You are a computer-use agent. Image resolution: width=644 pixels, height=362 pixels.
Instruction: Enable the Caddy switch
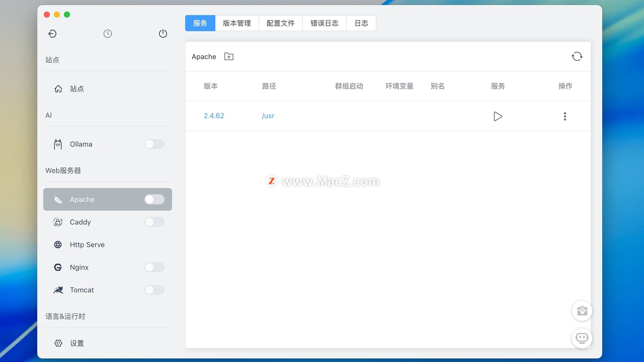click(155, 222)
